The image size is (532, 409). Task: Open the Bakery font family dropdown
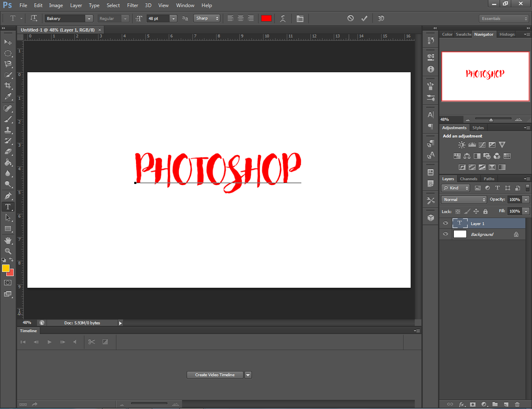tap(89, 18)
